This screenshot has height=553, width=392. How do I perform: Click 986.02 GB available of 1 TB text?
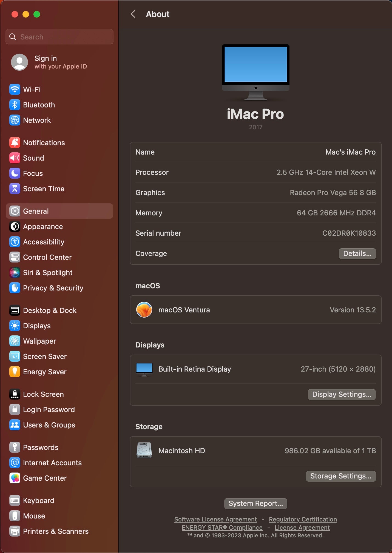point(330,451)
